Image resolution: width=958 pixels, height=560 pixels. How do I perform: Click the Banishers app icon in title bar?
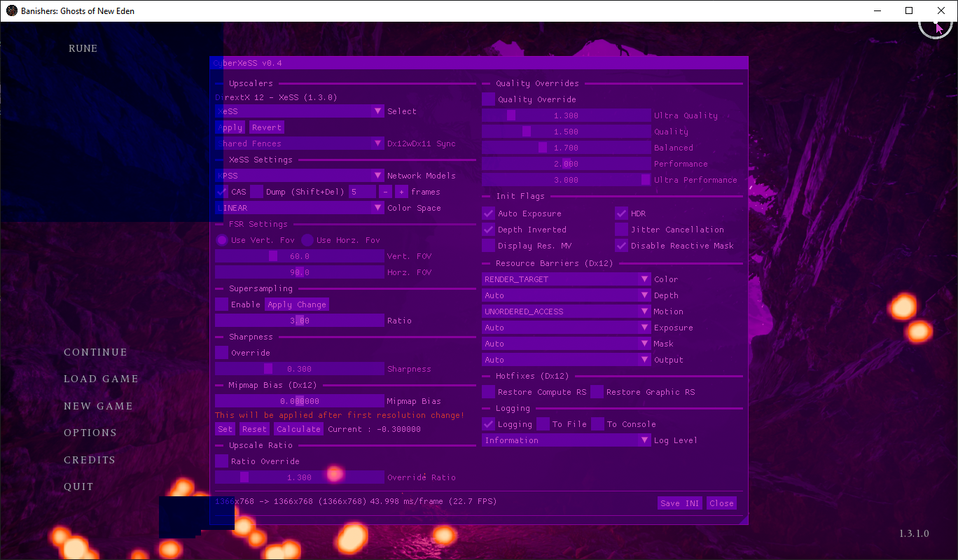pos(12,10)
